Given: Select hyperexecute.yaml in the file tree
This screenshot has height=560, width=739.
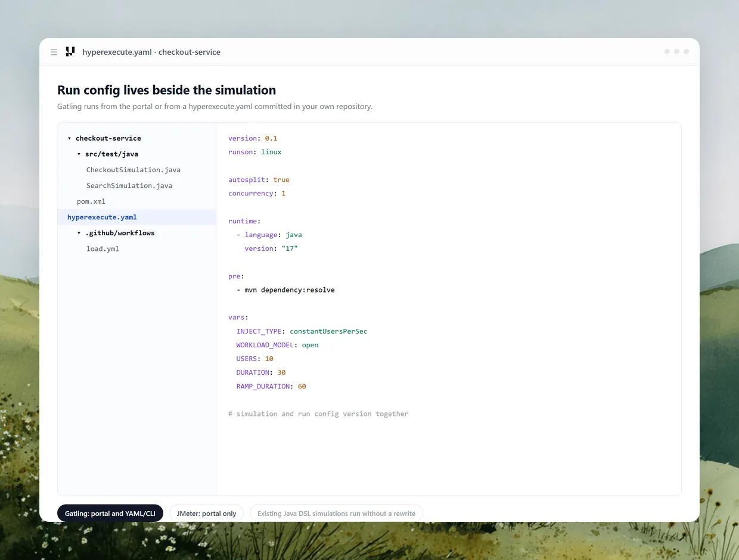Looking at the screenshot, I should (136, 217).
